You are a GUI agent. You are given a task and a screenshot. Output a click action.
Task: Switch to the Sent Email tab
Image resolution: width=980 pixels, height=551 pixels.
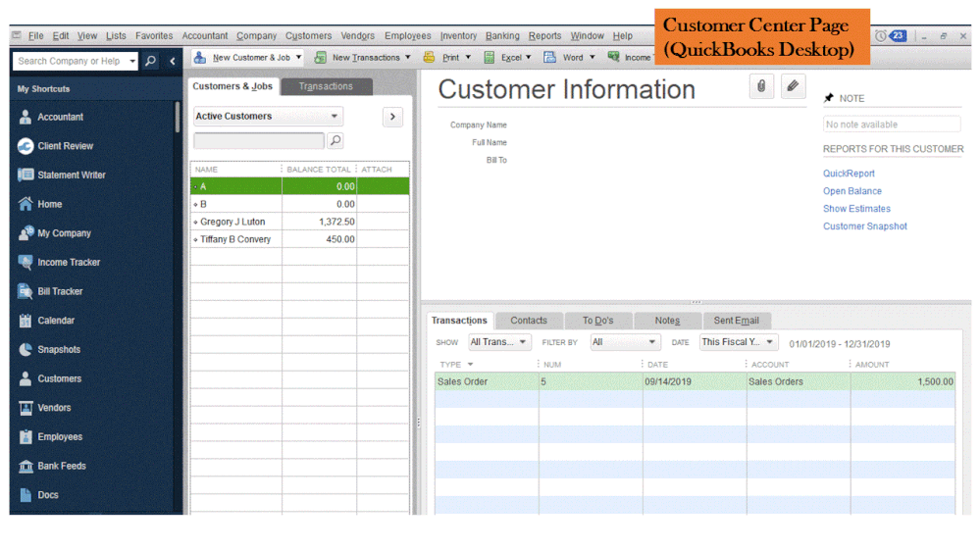tap(737, 321)
